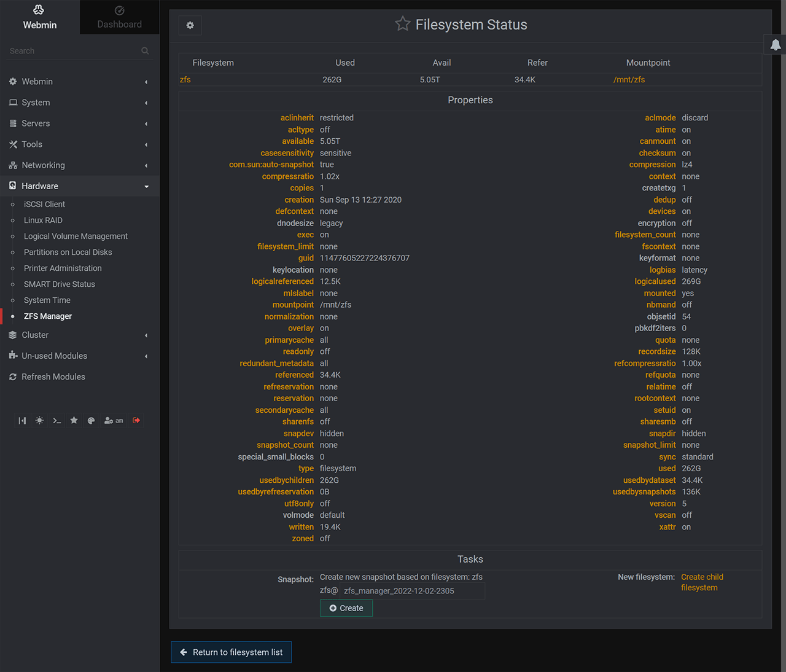Viewport: 786px width, 672px height.
Task: Switch to the Webmin tab
Action: click(40, 17)
